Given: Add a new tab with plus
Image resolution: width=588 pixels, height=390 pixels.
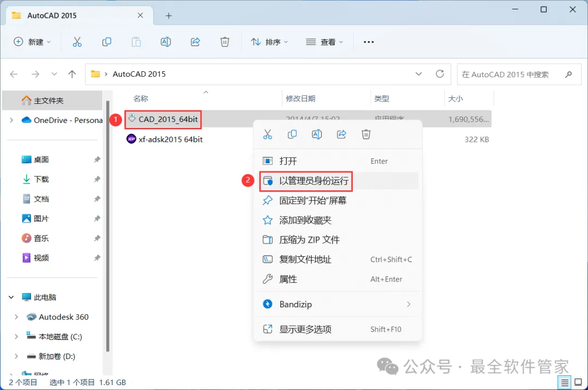Looking at the screenshot, I should coord(169,16).
